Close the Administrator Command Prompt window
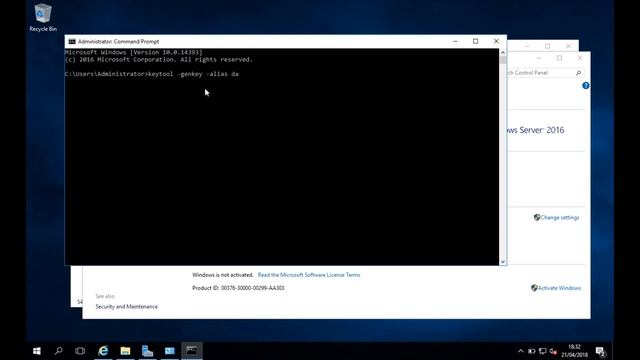 click(x=496, y=41)
